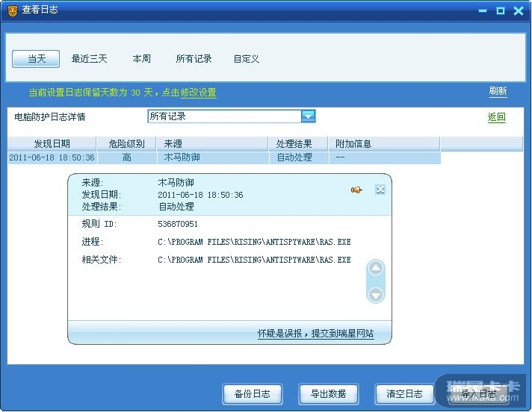
Task: Switch to the 本周 tab
Action: click(x=141, y=59)
